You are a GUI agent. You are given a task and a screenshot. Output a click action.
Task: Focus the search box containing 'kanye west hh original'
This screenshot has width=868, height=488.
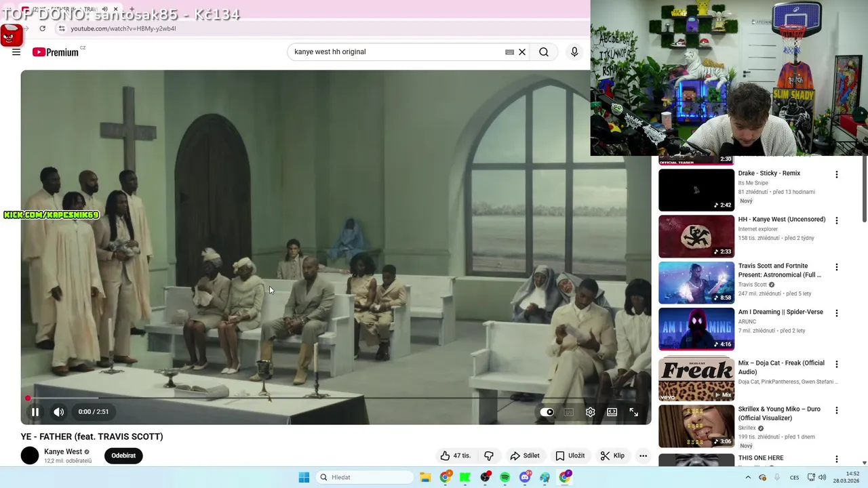(x=397, y=52)
